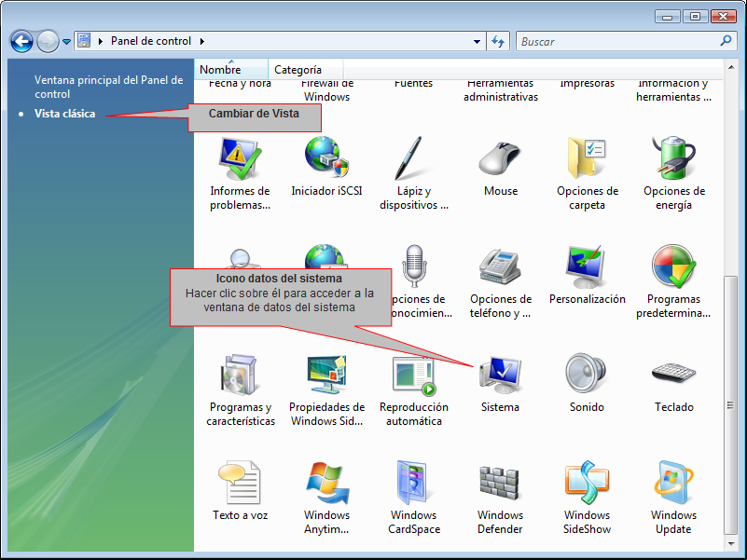Open the Windows Update icon
Viewport: 747px width, 560px height.
pos(672,483)
